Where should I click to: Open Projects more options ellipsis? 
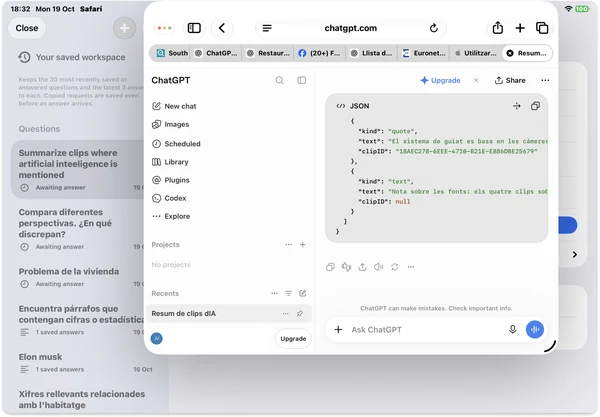[289, 244]
